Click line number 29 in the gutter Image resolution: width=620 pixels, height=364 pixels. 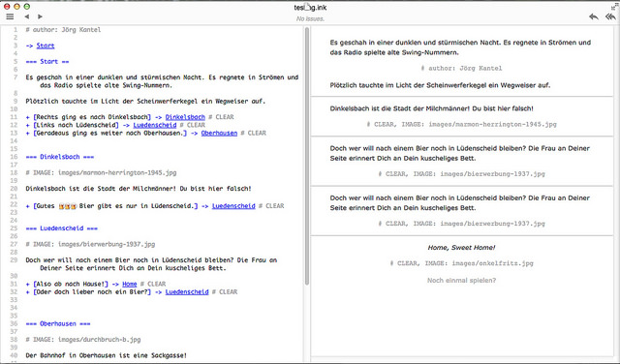point(14,260)
